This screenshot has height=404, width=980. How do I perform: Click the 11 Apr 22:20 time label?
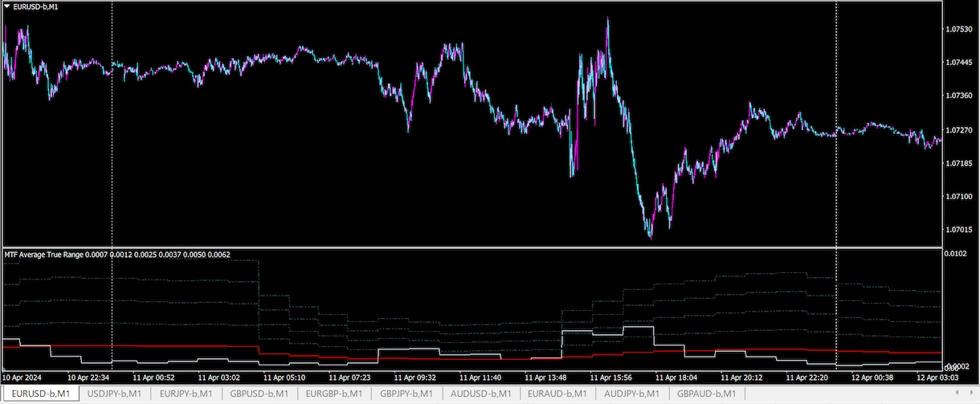click(807, 377)
